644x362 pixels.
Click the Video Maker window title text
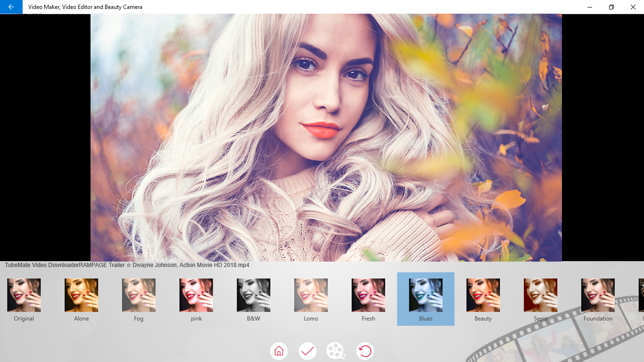(85, 7)
